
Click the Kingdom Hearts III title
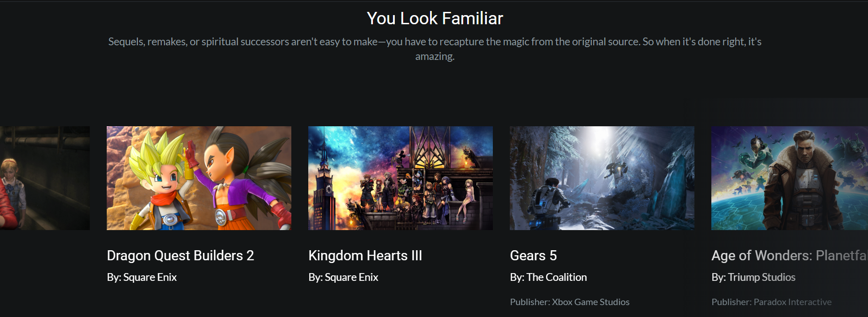[365, 255]
